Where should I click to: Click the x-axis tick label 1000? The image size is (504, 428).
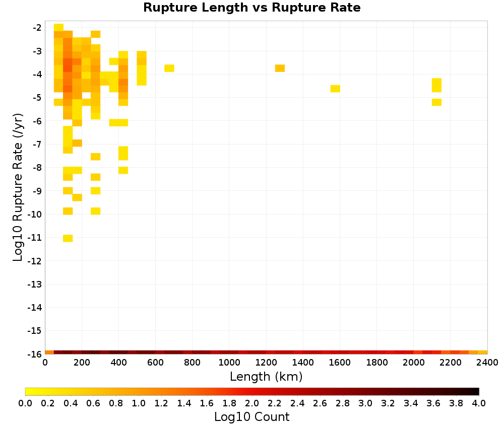(x=229, y=363)
